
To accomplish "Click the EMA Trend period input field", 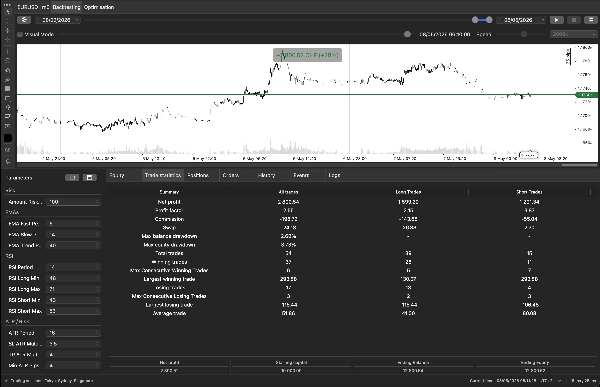I will [x=73, y=245].
